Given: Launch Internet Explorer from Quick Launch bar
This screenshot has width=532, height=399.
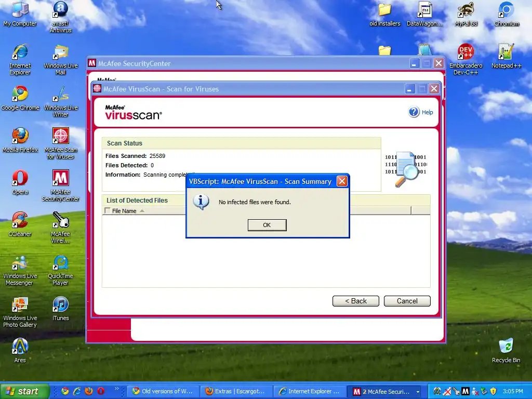Looking at the screenshot, I should click(77, 391).
